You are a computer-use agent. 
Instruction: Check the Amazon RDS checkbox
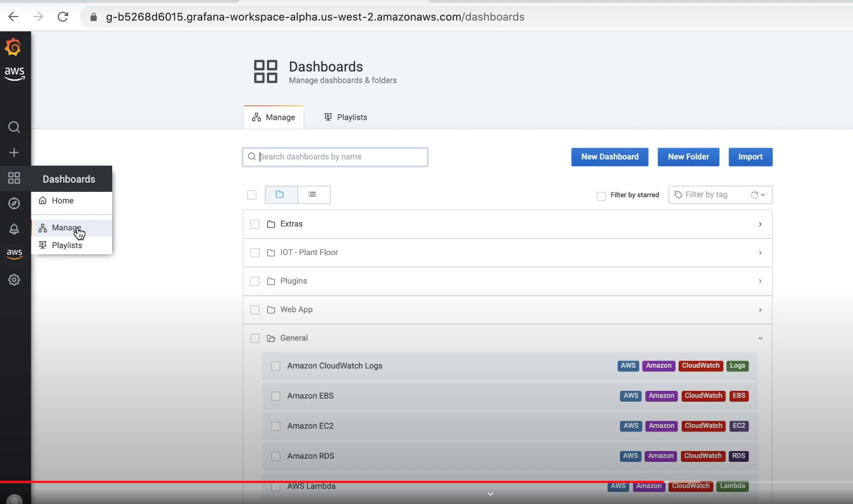pyautogui.click(x=276, y=456)
